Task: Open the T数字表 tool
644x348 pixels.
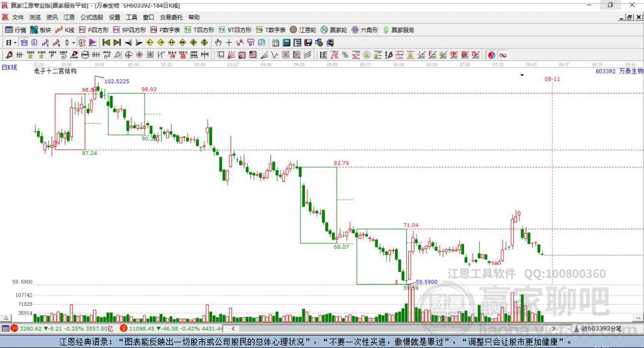Action: 270,30
